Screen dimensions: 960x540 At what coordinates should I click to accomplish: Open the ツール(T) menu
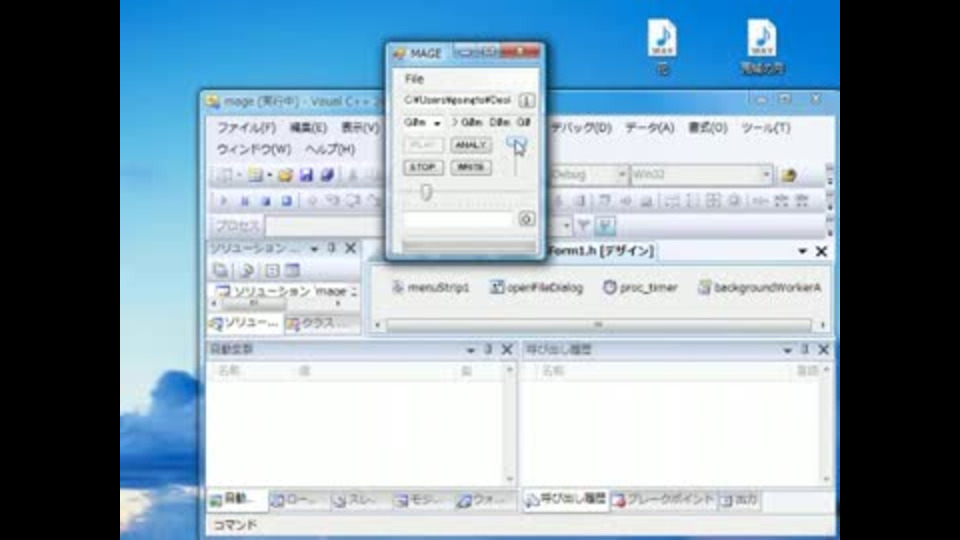[765, 127]
